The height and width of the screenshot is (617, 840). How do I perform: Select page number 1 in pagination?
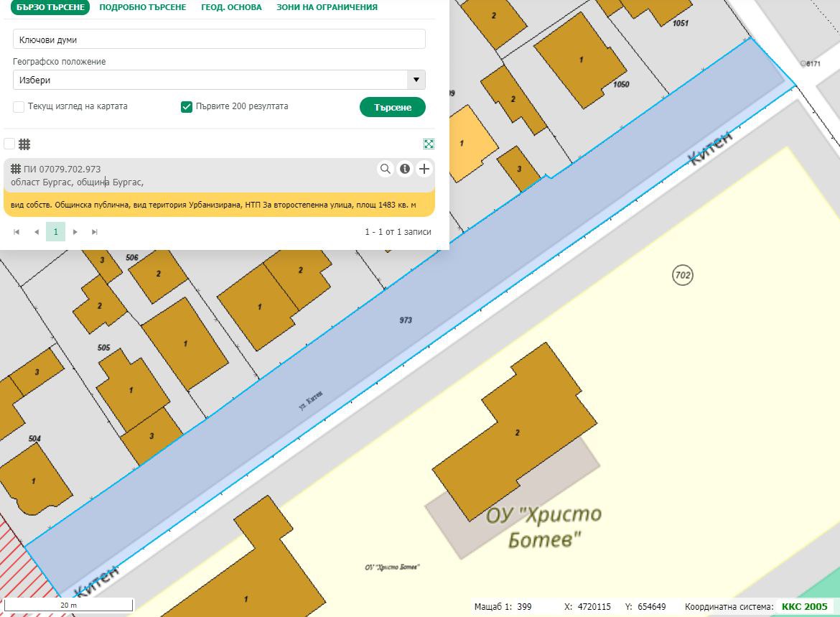(55, 231)
